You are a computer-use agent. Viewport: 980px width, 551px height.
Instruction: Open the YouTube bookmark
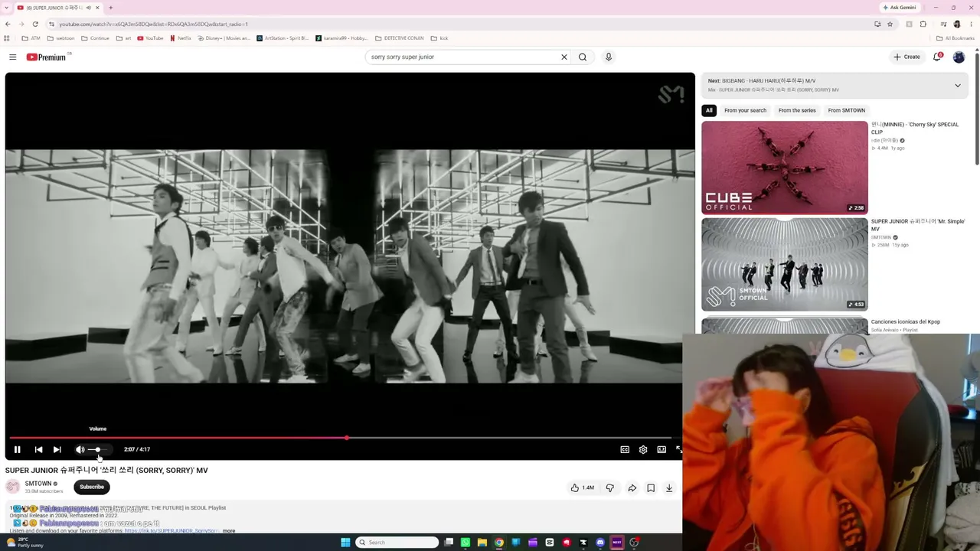click(150, 38)
